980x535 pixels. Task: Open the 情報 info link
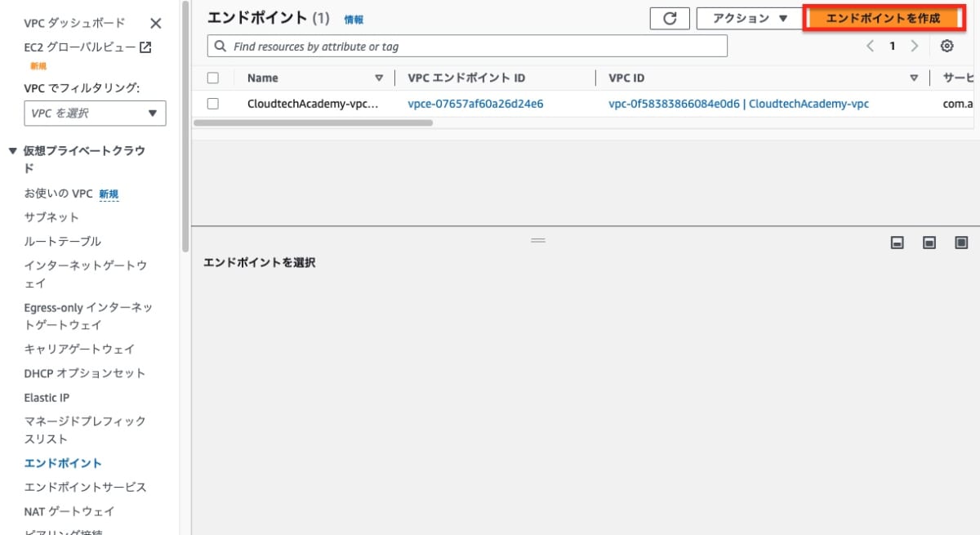[x=354, y=20]
